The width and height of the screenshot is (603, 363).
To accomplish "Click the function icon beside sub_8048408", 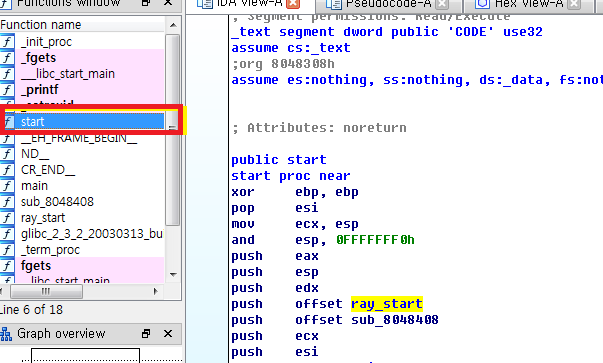I will [7, 201].
